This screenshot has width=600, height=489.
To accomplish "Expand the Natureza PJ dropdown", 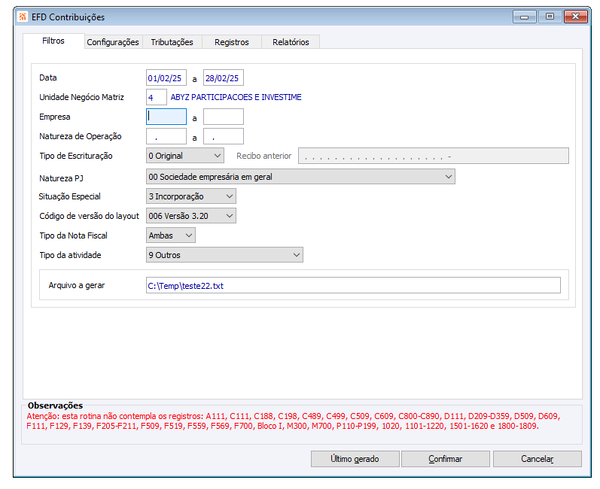I will (300, 177).
